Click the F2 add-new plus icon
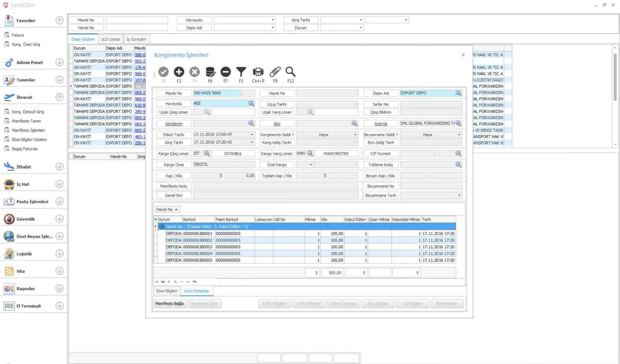This screenshot has height=364, width=620. (179, 72)
